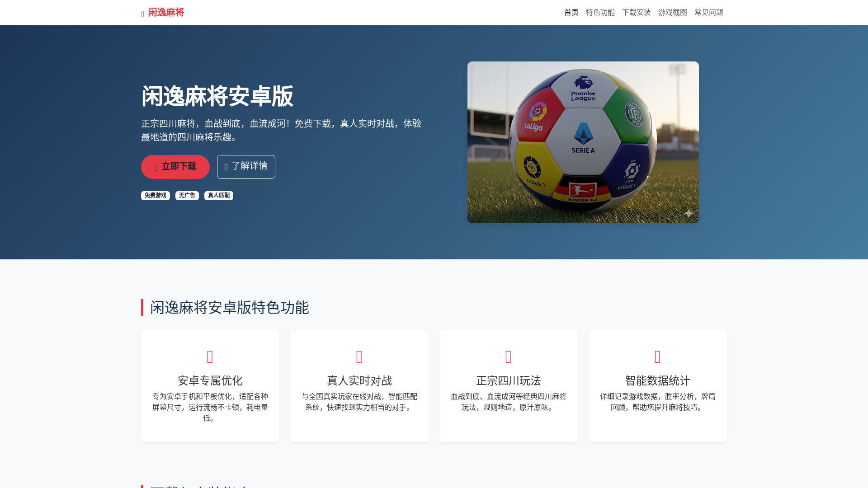Click the icon above 智能数据统计
Screen dimensions: 868x488
pyautogui.click(x=658, y=357)
